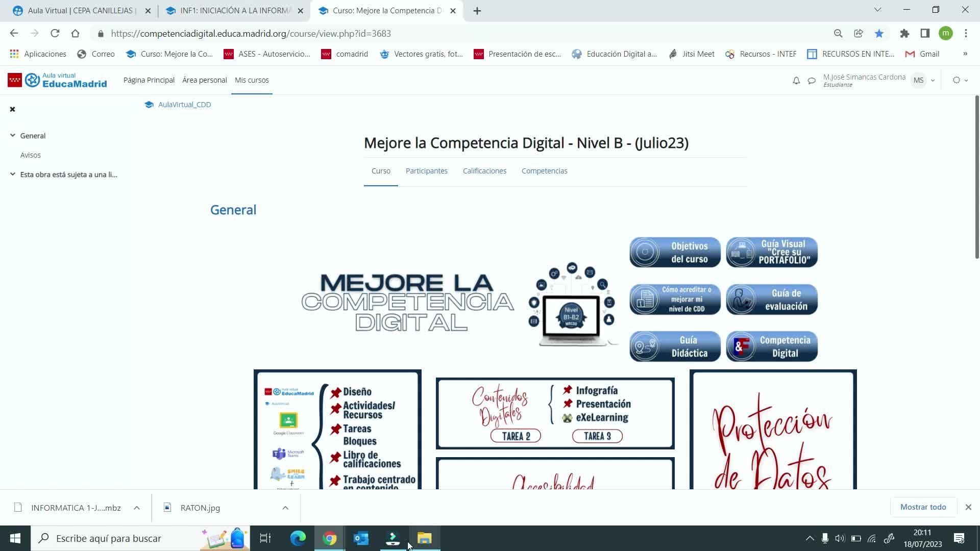Close the course index drawer with X

[13, 109]
